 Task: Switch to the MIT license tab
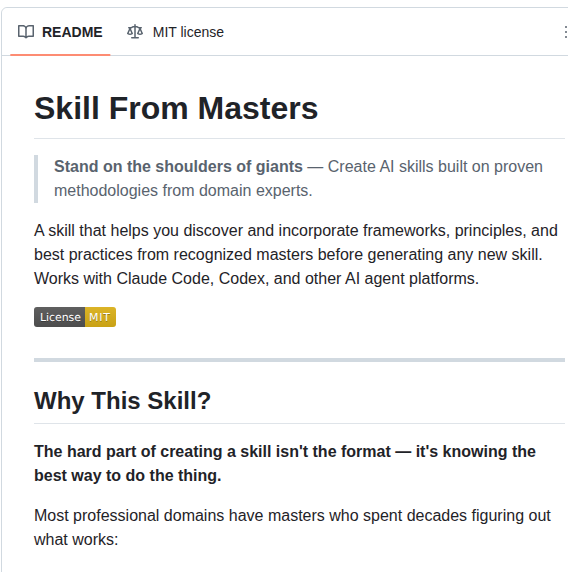(x=175, y=32)
